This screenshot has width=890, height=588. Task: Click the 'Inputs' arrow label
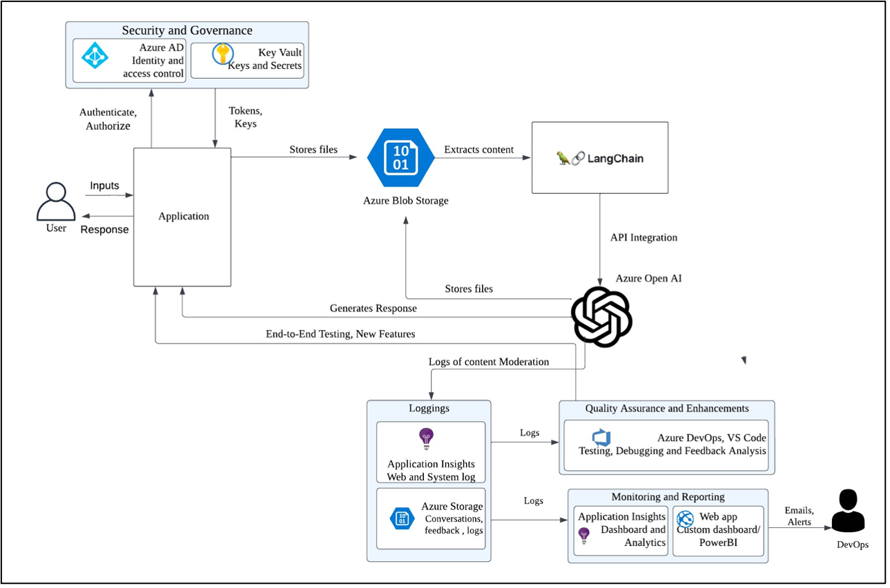[x=104, y=186]
